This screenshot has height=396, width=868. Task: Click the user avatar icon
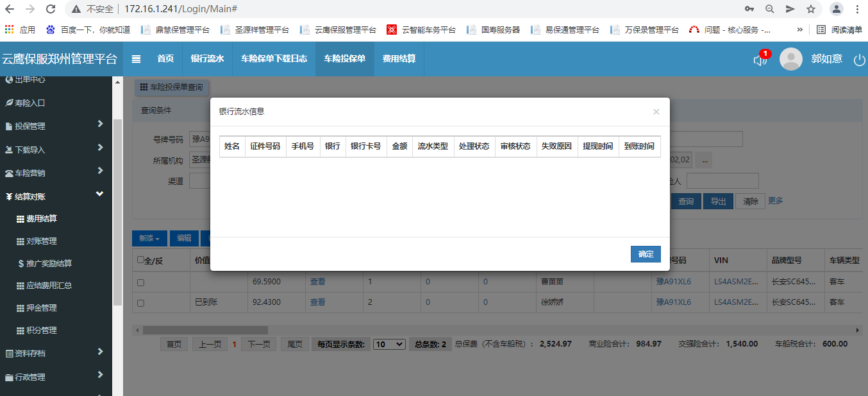point(790,59)
